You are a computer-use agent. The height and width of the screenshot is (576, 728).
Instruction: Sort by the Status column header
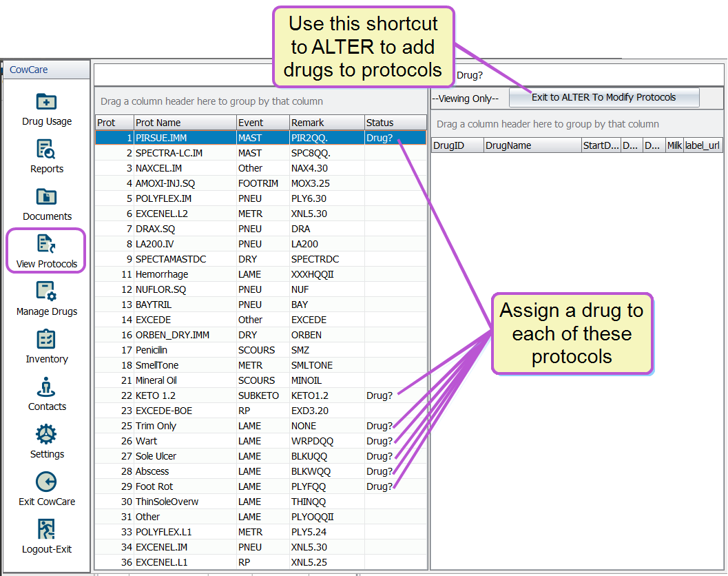pos(395,123)
